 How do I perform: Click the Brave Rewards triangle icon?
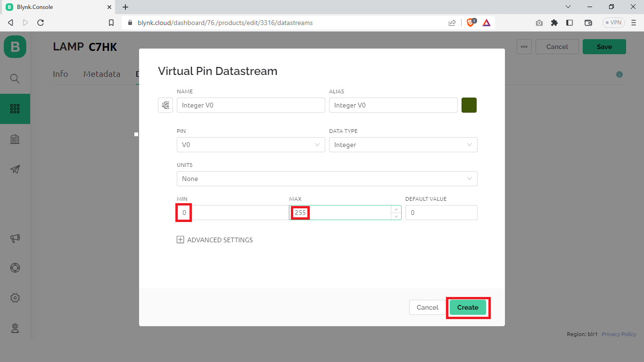[x=487, y=23]
